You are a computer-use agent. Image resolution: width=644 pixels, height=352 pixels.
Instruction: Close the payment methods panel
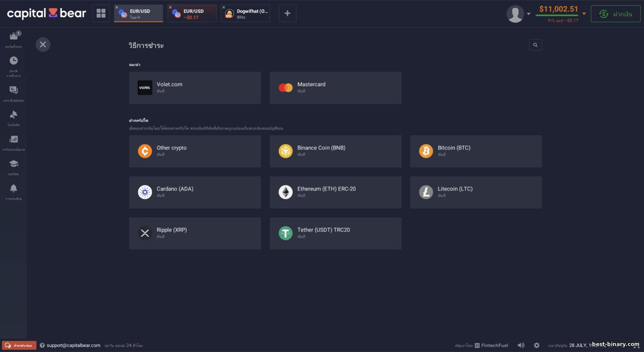[x=43, y=45]
